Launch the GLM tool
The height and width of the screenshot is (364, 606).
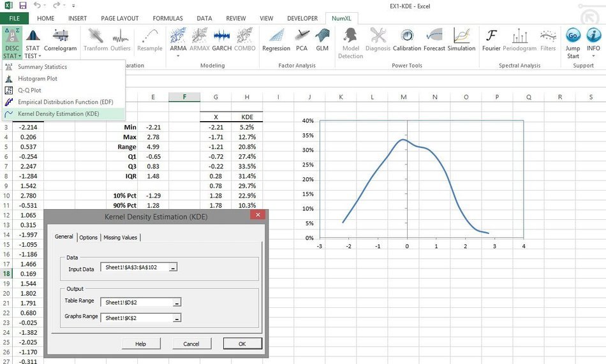[x=322, y=40]
